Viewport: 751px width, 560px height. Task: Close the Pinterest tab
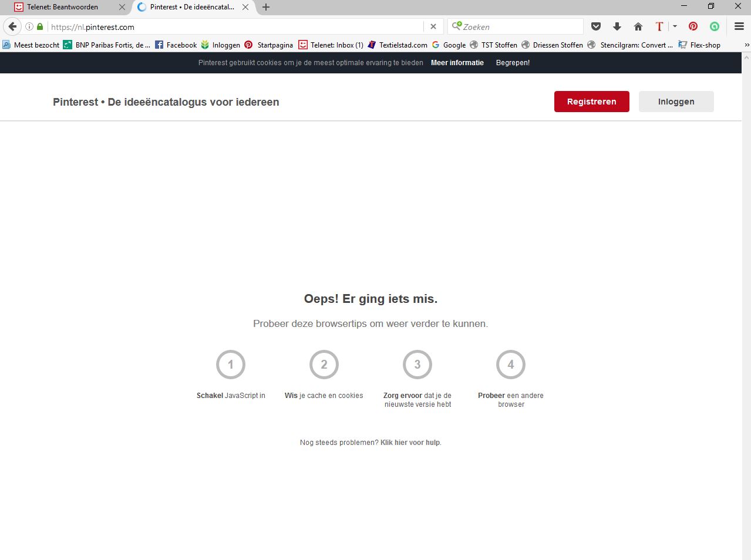pos(245,7)
